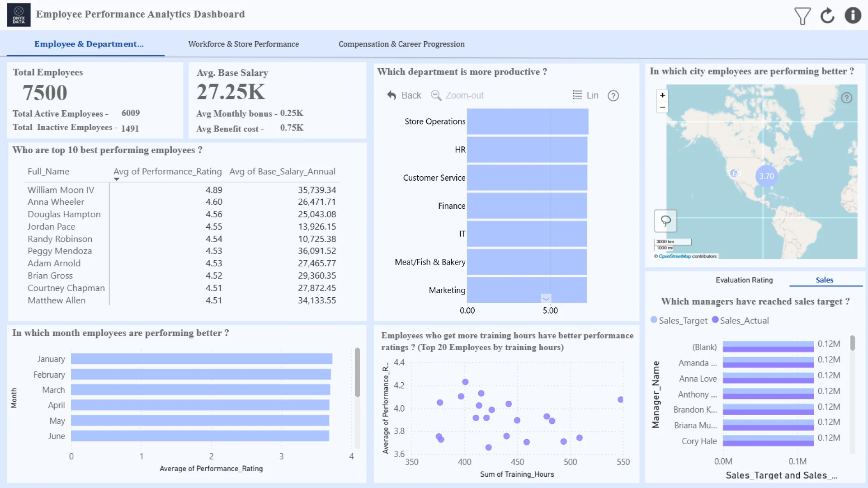Toggle Lin scale in department chart

[585, 95]
